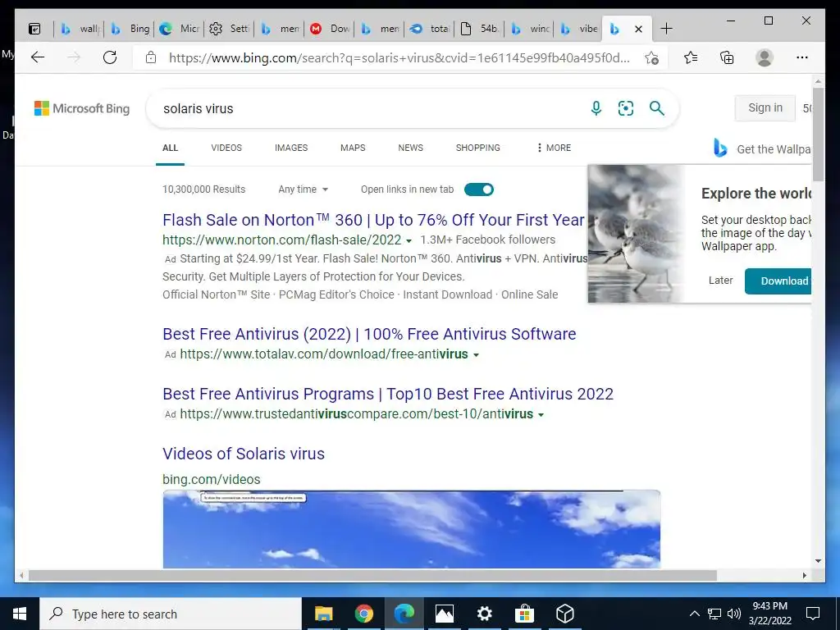This screenshot has width=840, height=630.
Task: Click the Windows taskbar search box
Action: pyautogui.click(x=171, y=614)
